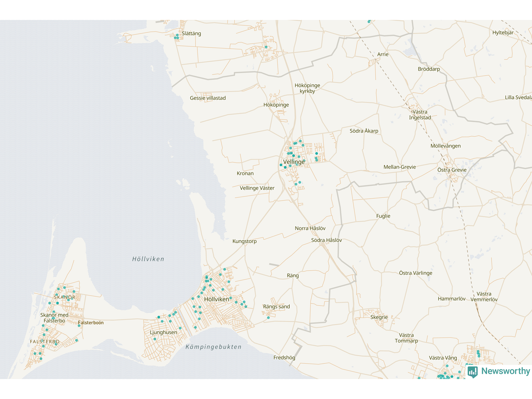Click the Vellinge town label
The image size is (532, 399).
click(x=294, y=162)
